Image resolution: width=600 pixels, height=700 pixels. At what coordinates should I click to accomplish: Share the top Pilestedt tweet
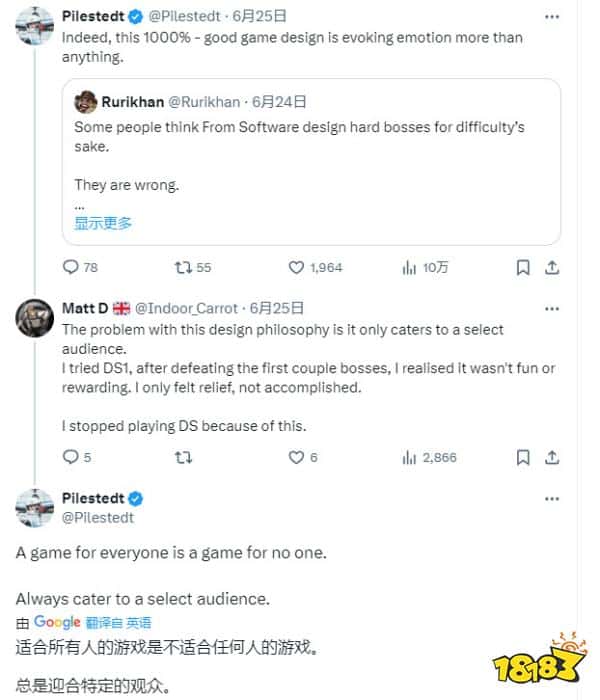552,267
